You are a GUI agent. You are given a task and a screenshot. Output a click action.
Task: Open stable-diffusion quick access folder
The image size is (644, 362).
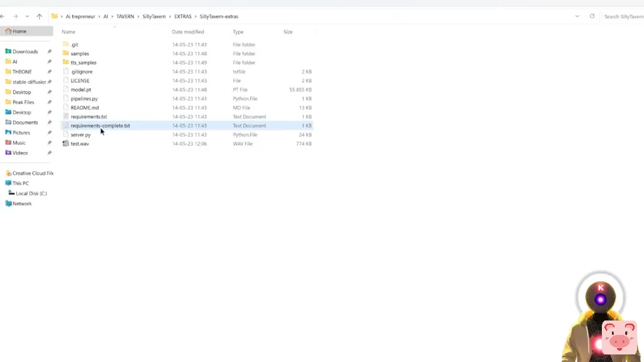click(x=29, y=82)
